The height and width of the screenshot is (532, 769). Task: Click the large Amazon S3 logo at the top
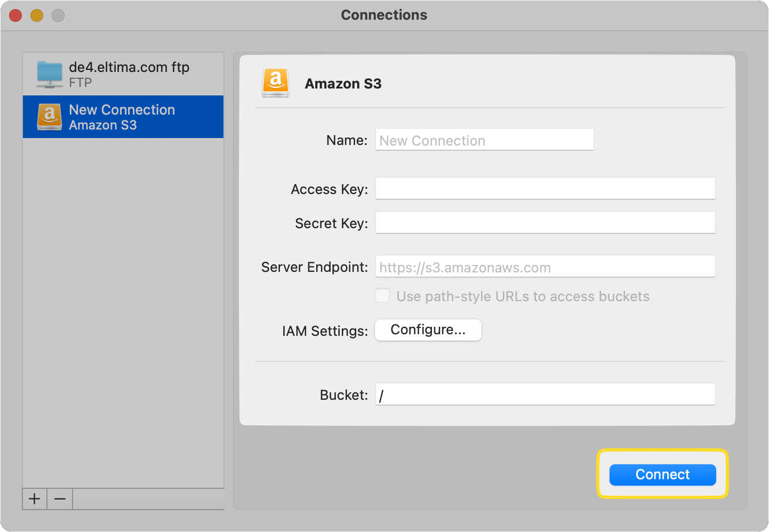[276, 83]
